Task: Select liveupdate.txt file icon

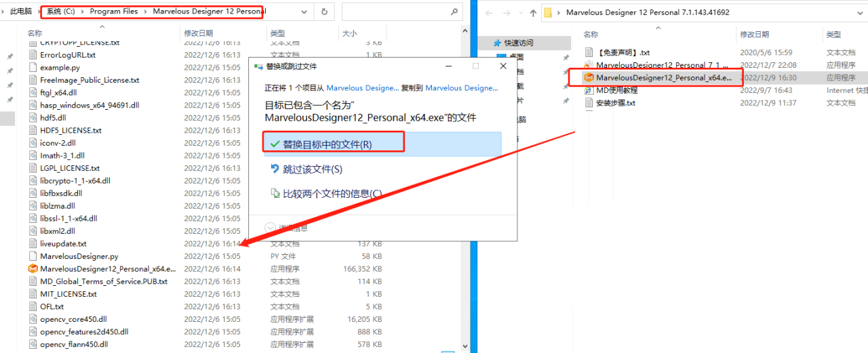Action: tap(33, 243)
